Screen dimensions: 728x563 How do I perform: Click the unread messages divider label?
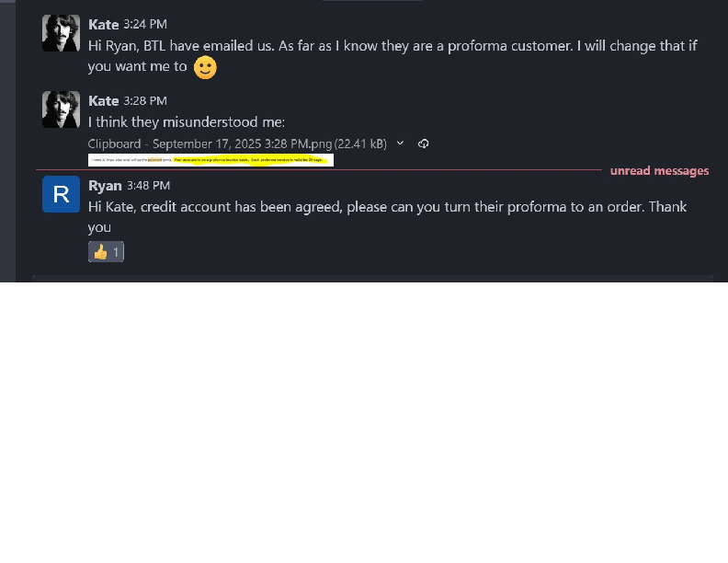click(x=659, y=171)
